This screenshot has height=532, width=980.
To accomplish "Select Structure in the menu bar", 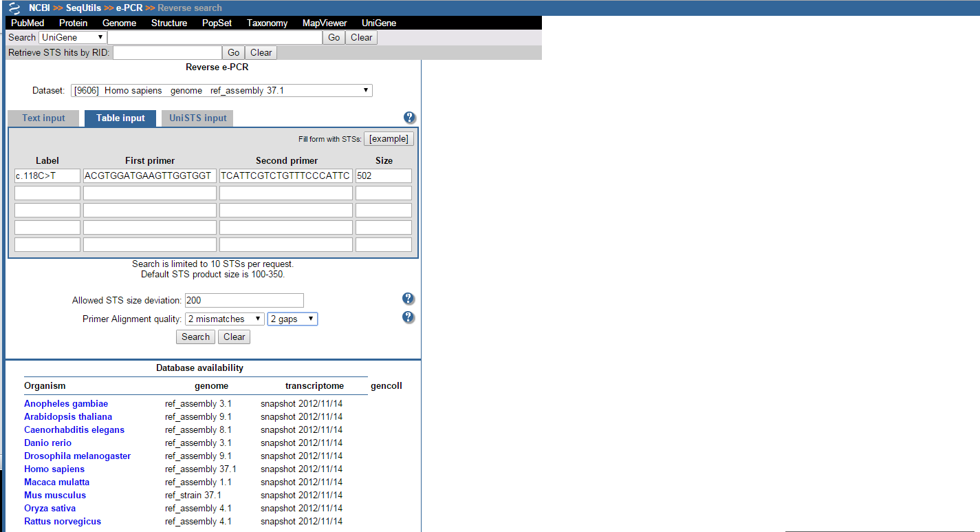I will click(x=169, y=23).
